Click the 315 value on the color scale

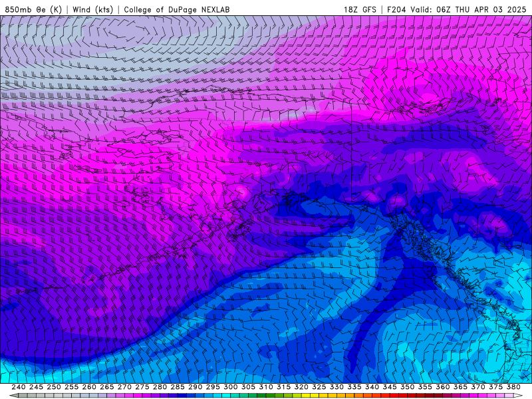point(284,387)
